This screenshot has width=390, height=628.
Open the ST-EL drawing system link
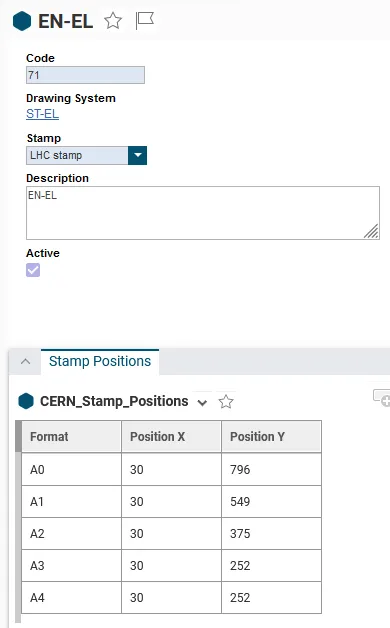coord(42,114)
